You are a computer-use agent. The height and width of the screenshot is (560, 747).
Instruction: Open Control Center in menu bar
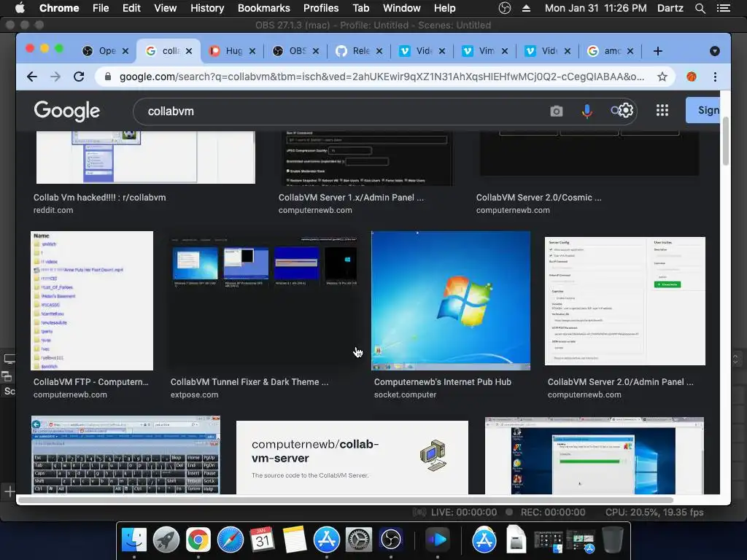coord(723,8)
